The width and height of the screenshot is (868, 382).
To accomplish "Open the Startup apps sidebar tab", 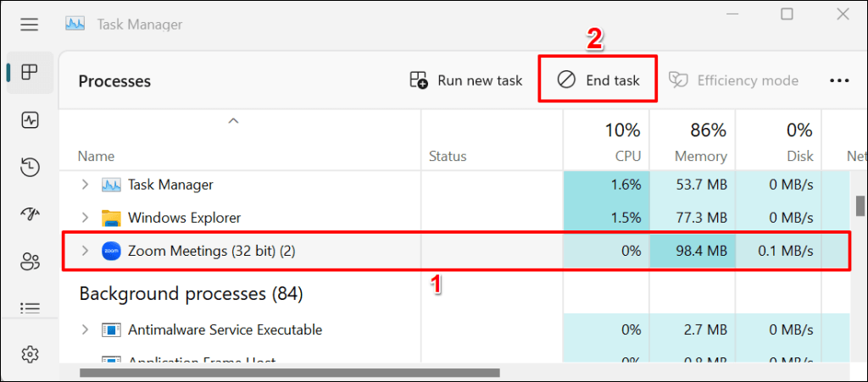I will pos(30,215).
